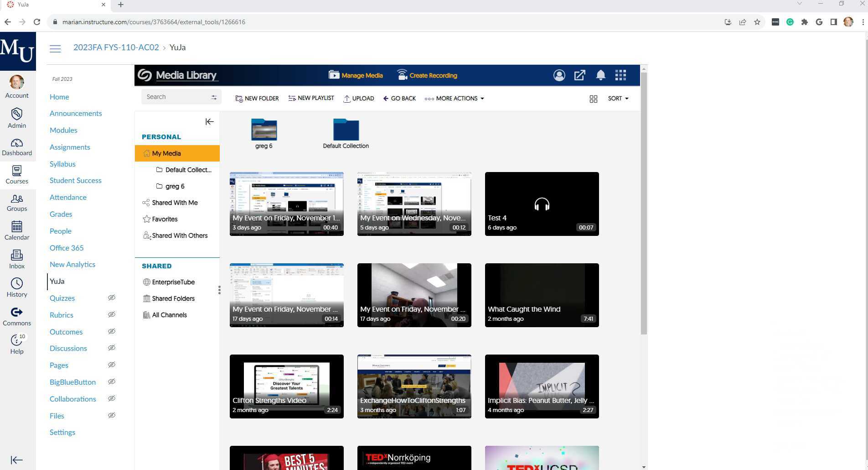Click the open-in-new-window icon in YuJa header
The height and width of the screenshot is (470, 868).
pyautogui.click(x=580, y=75)
